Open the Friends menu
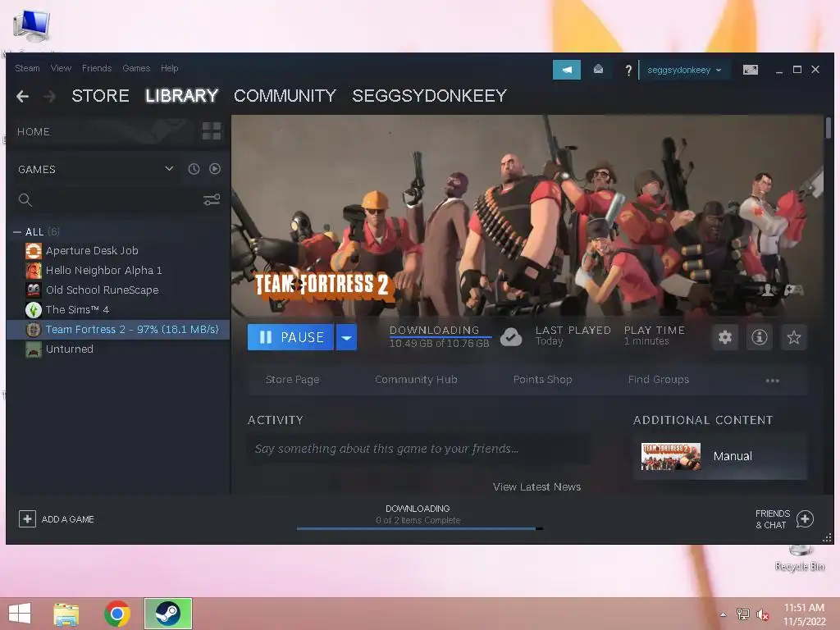This screenshot has height=630, width=840. [x=97, y=68]
